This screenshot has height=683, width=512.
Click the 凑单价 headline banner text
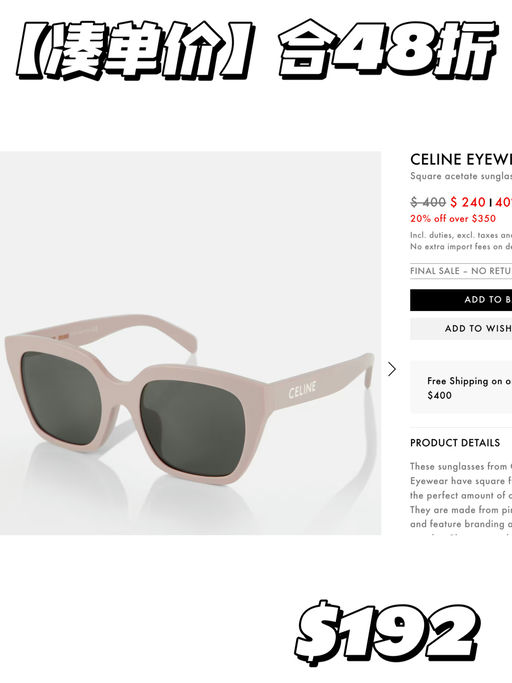135,49
